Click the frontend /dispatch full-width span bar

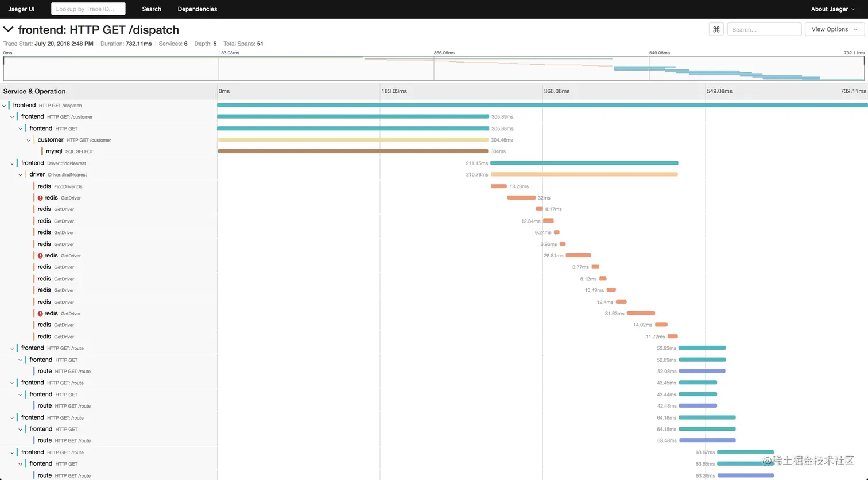(542, 105)
